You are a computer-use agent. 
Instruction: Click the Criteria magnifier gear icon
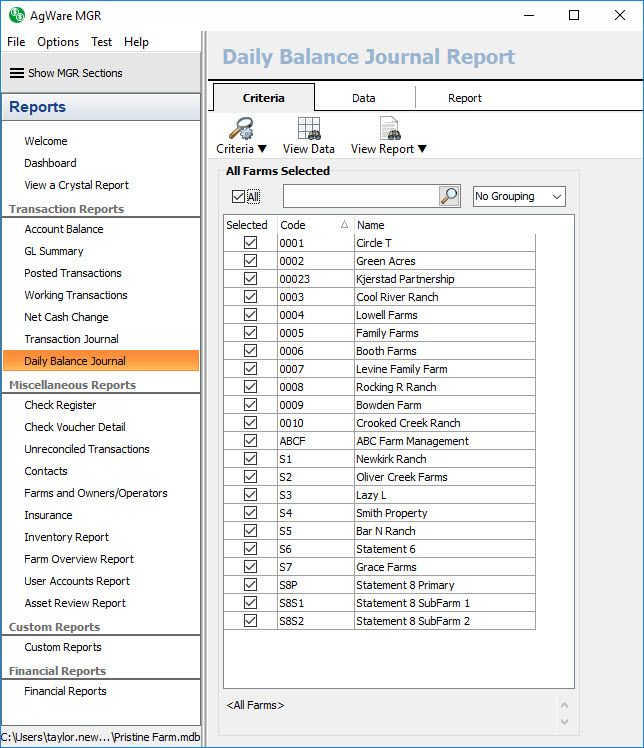[240, 128]
